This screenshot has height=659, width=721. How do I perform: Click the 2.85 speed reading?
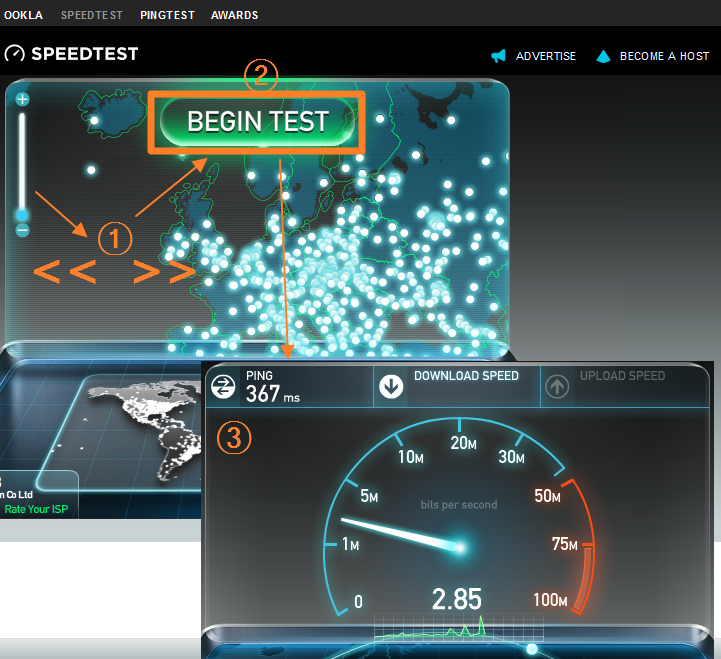pyautogui.click(x=457, y=599)
